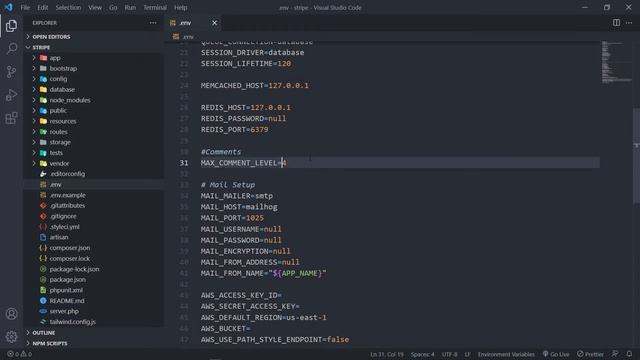Click errors and warnings status indicator
The width and height of the screenshot is (640, 360).
tap(19, 354)
